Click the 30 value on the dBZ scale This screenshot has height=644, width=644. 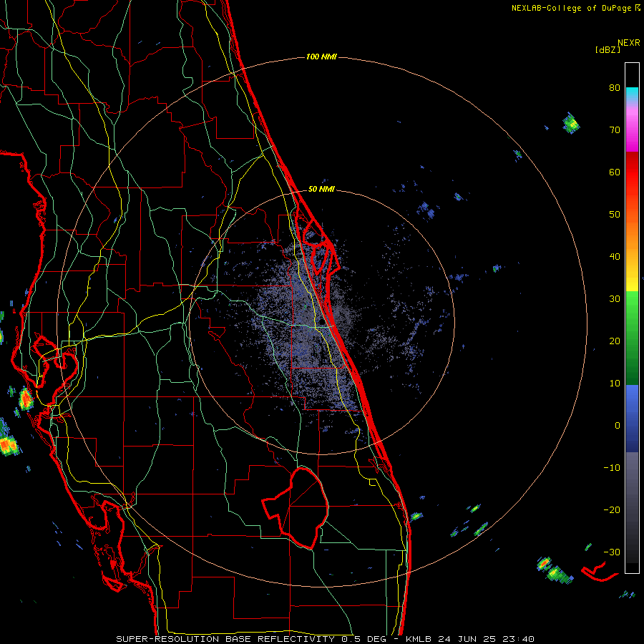point(615,299)
